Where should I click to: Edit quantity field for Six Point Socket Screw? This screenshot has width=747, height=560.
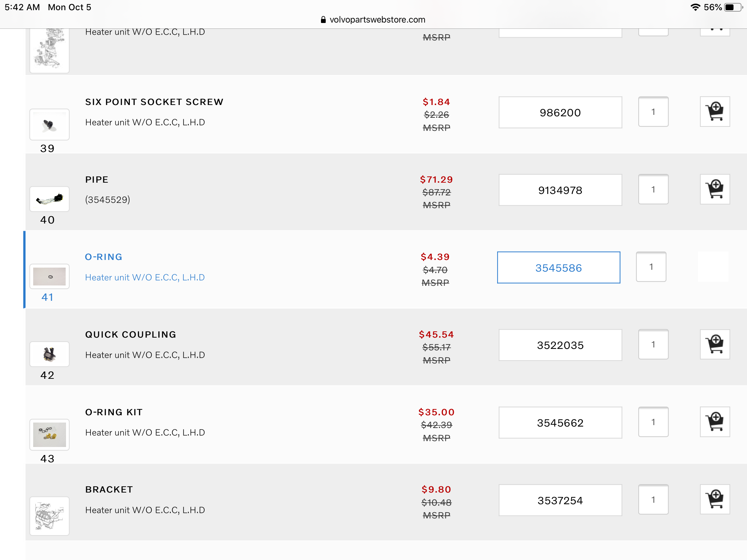[653, 112]
